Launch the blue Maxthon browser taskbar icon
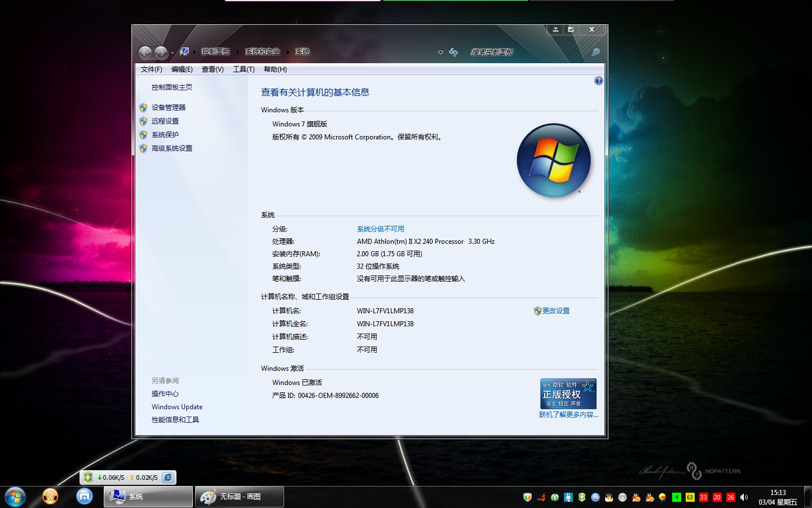This screenshot has height=508, width=812. (x=85, y=497)
